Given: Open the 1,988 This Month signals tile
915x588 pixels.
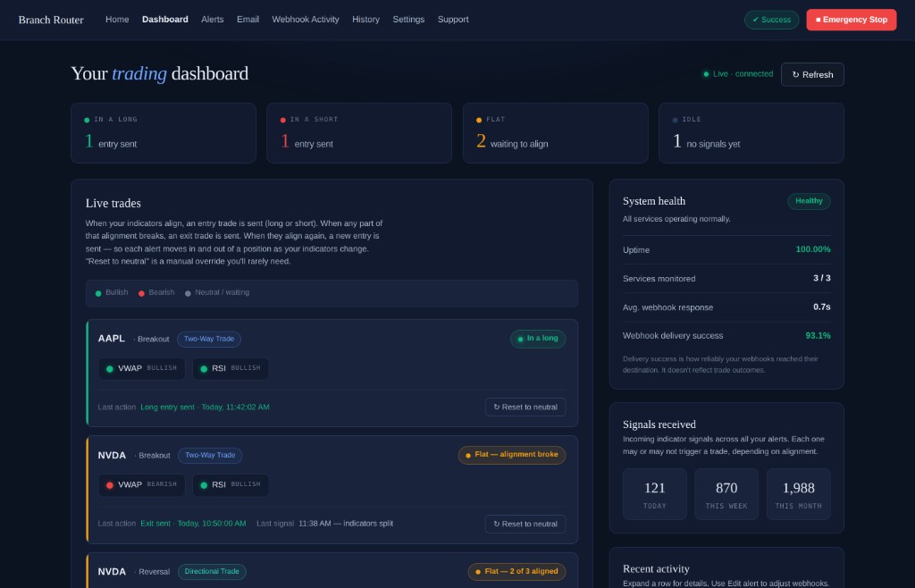Looking at the screenshot, I should tap(798, 494).
